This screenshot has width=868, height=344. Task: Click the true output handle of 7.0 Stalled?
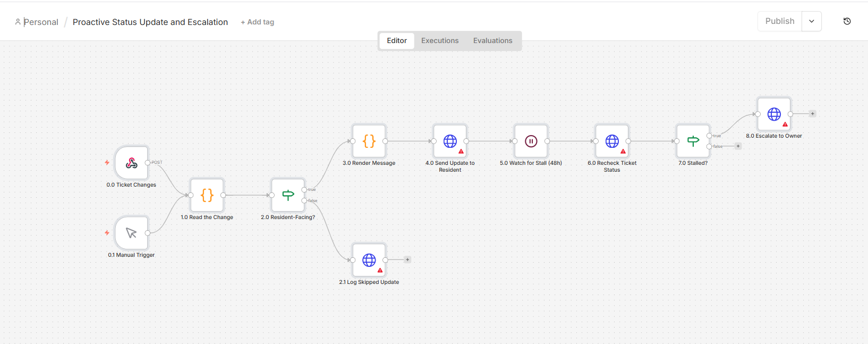[x=709, y=136]
